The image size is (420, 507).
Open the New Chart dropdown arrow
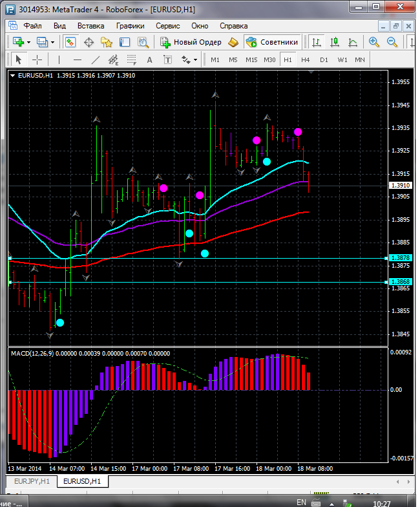(28, 43)
